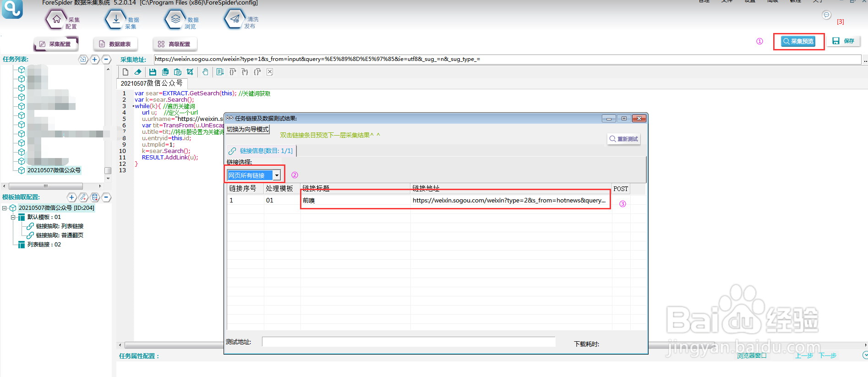Viewport: 868px width, 377px height.
Task: Select the hand tool in script toolbar
Action: tap(206, 72)
